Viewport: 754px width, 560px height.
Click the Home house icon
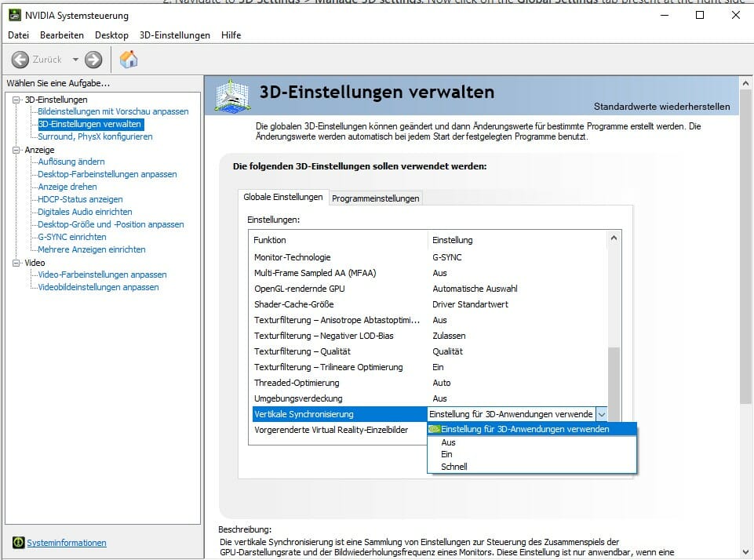(129, 60)
